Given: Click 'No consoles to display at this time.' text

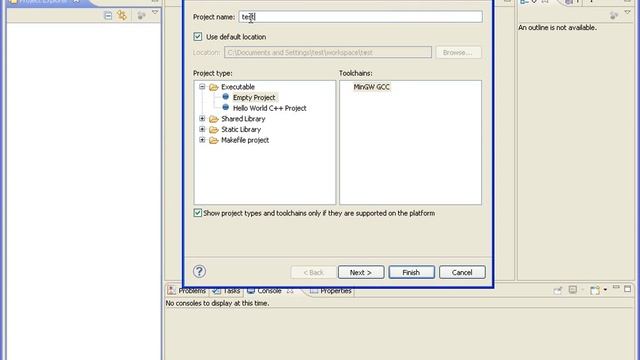Looking at the screenshot, I should 217,303.
